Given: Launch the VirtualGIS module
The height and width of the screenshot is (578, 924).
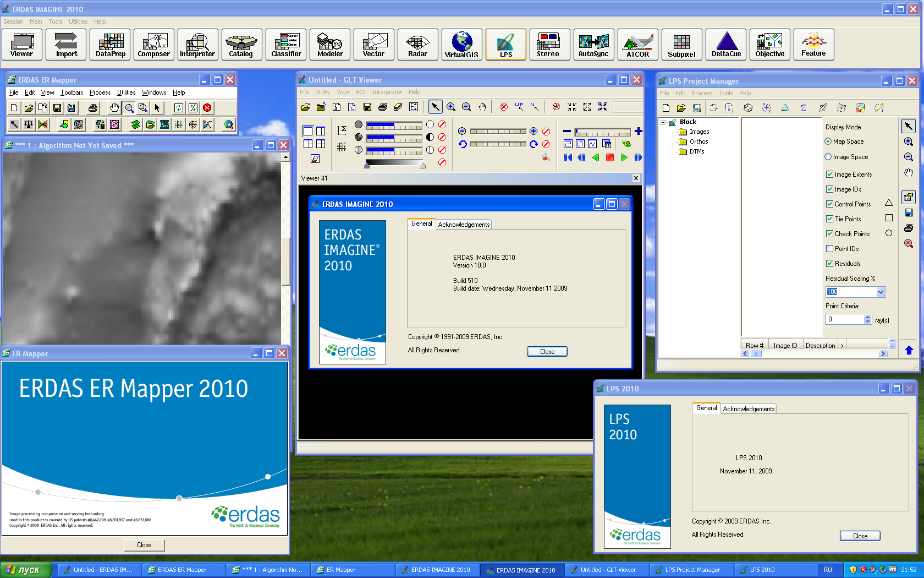Looking at the screenshot, I should [x=462, y=44].
